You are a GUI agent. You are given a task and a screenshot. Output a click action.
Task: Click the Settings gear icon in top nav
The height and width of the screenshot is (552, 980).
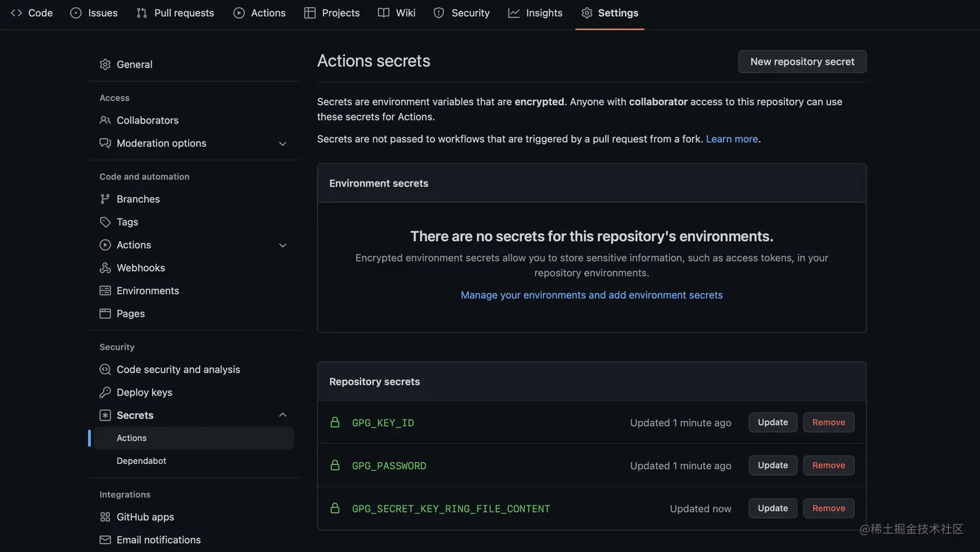click(x=587, y=13)
